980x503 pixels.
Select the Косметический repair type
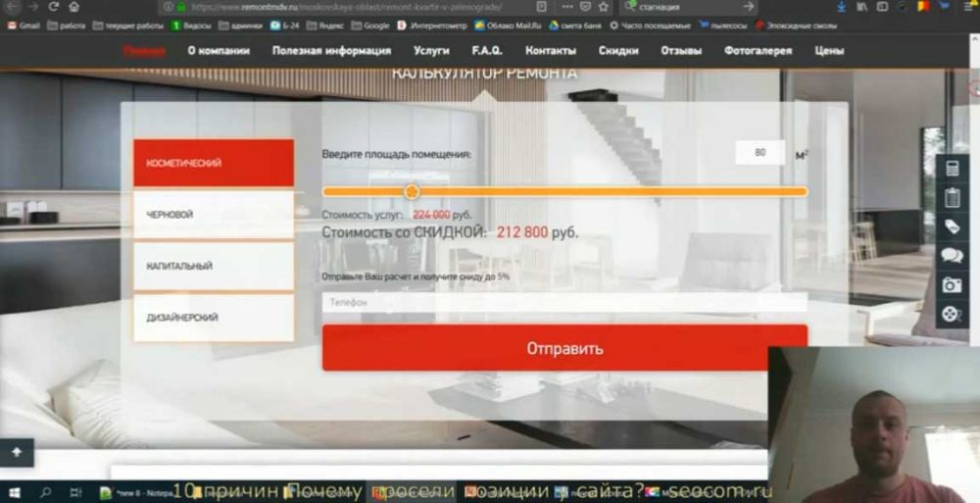pyautogui.click(x=214, y=163)
